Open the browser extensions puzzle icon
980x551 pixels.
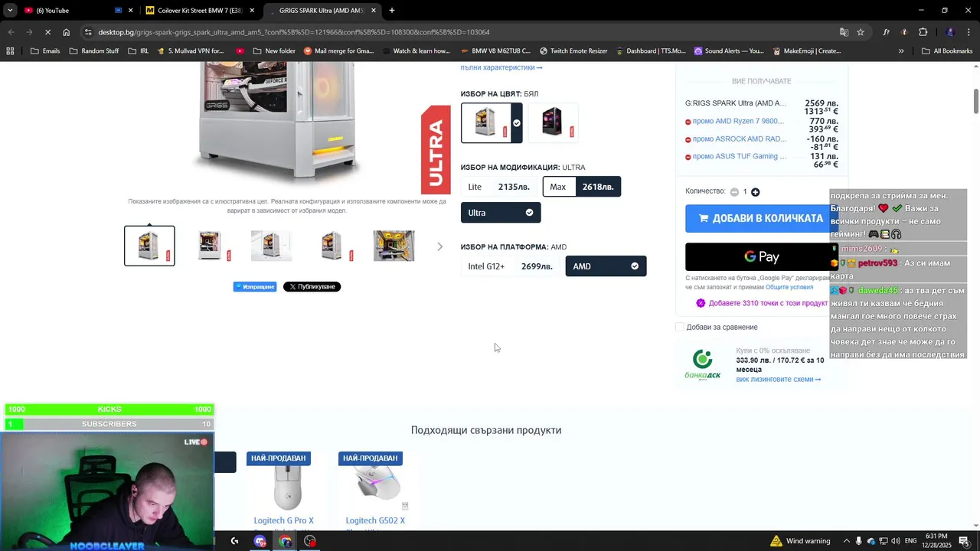point(923,32)
